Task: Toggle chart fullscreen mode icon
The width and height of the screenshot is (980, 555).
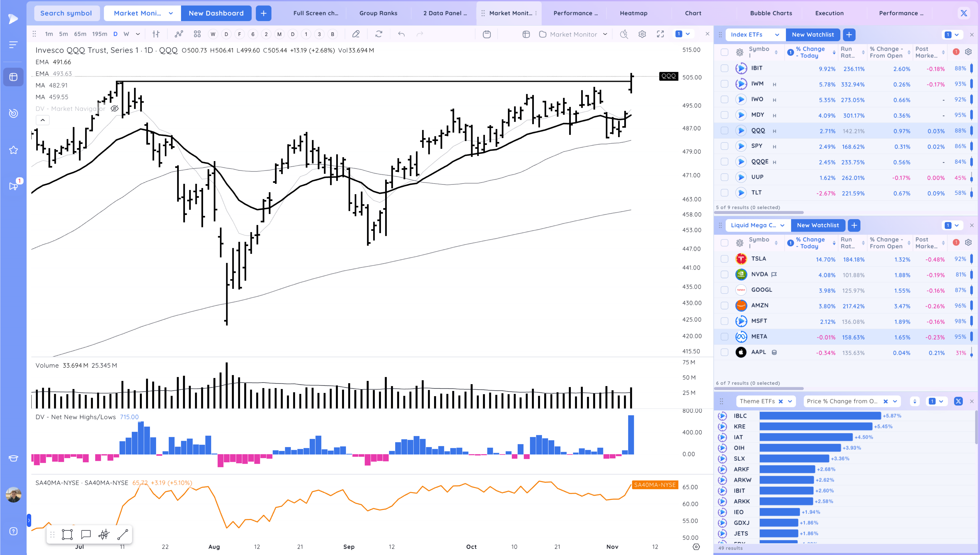Action: tap(661, 34)
